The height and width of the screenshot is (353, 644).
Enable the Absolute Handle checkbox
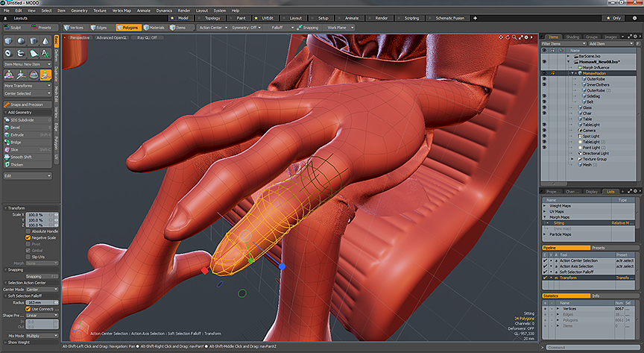pyautogui.click(x=28, y=231)
